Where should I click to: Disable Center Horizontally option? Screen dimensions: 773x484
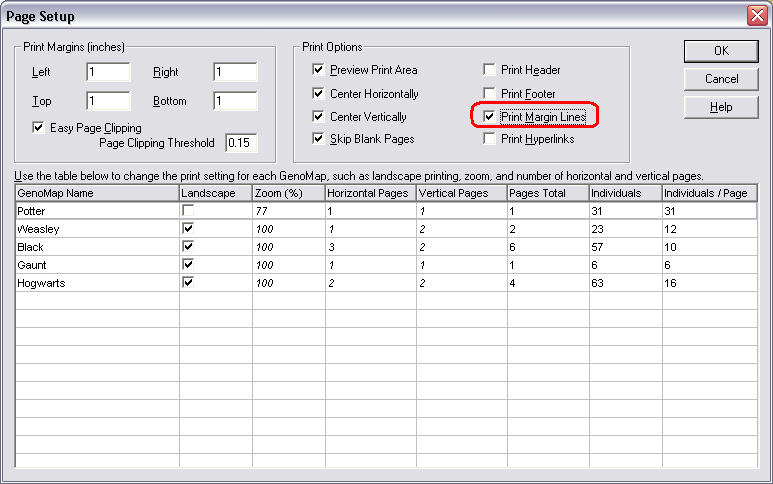pyautogui.click(x=319, y=94)
